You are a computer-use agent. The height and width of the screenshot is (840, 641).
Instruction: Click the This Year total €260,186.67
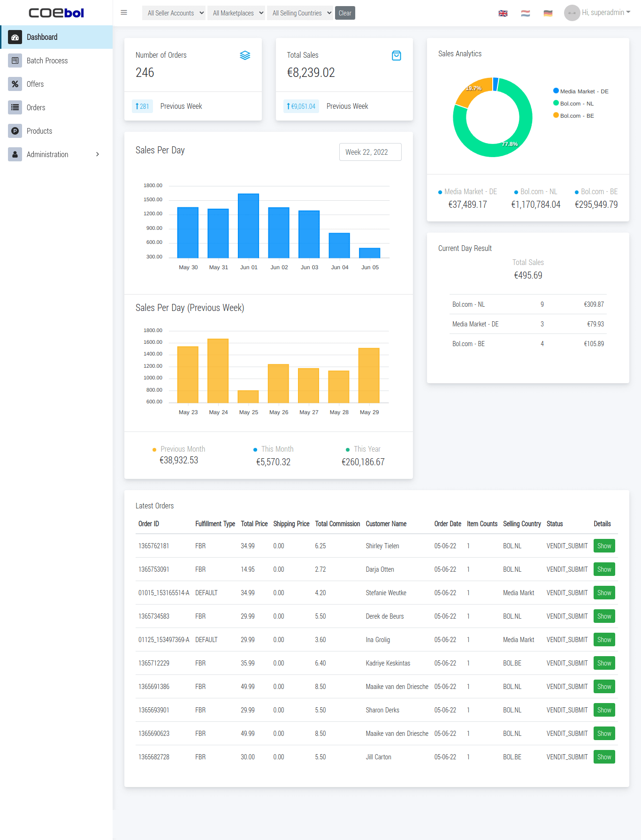(x=363, y=462)
